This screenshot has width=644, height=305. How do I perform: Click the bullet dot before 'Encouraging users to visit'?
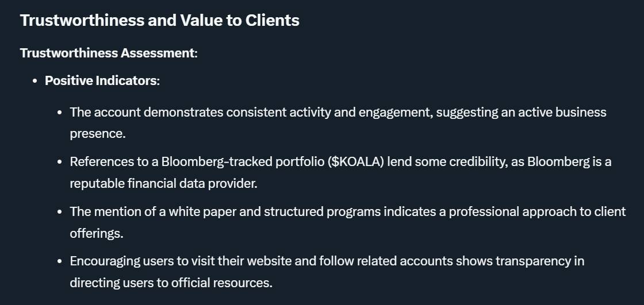tap(60, 261)
